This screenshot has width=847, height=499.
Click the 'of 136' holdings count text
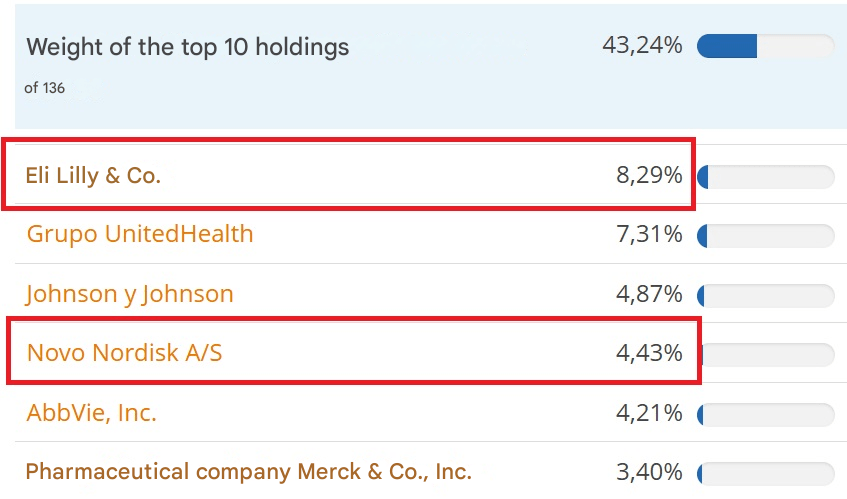tap(45, 88)
